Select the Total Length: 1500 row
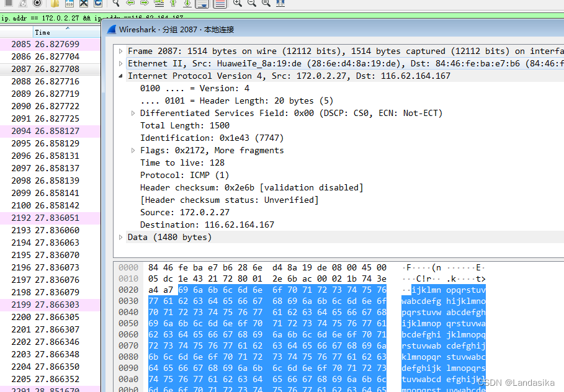The height and width of the screenshot is (392, 564). (x=185, y=125)
